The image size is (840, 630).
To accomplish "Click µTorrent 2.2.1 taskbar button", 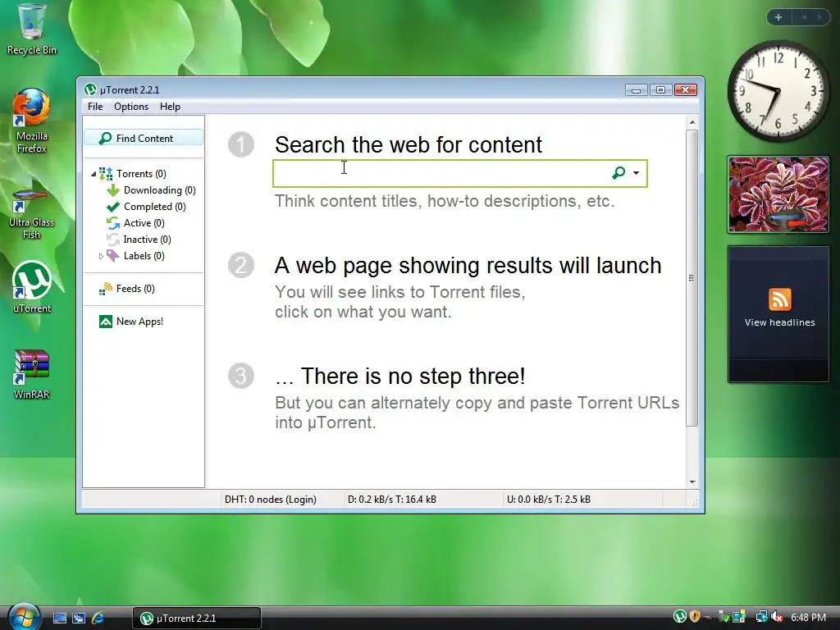I will [x=197, y=619].
